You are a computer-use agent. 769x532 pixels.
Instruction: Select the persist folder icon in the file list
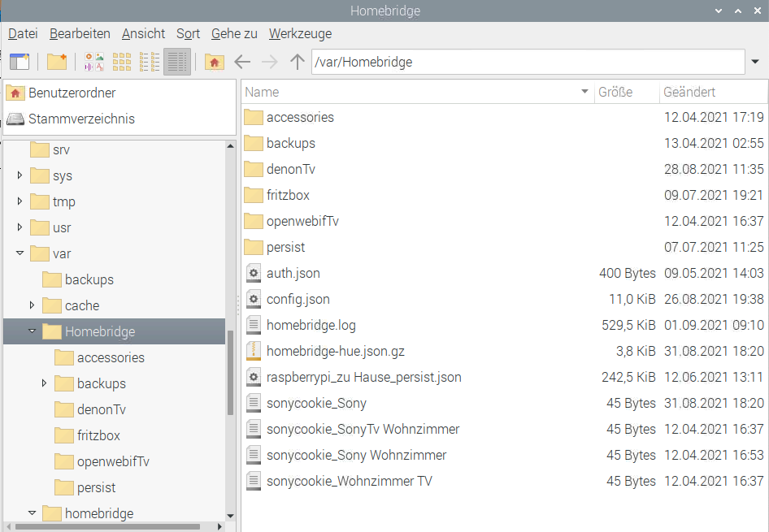coord(254,247)
